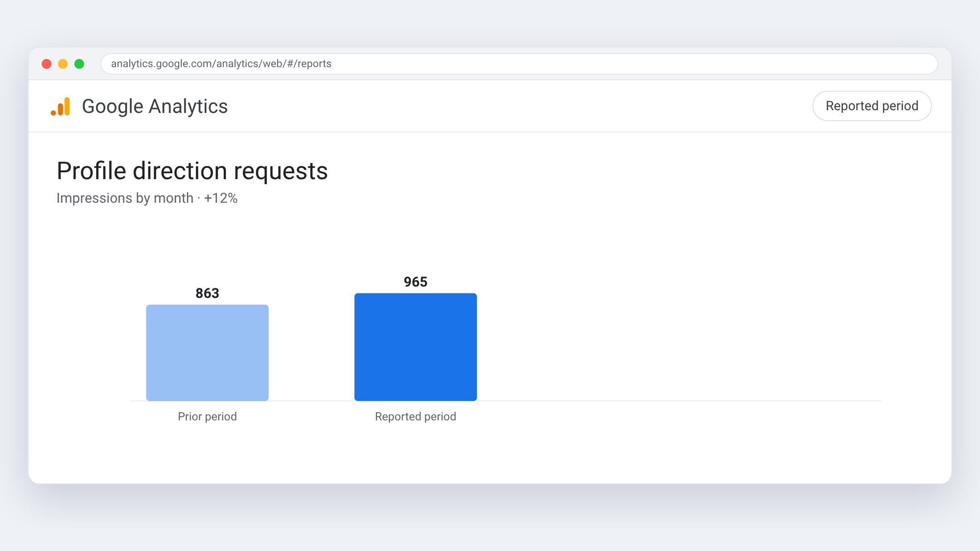Click the 'Impressions by month · +12%' subtitle
The image size is (980, 551).
147,198
